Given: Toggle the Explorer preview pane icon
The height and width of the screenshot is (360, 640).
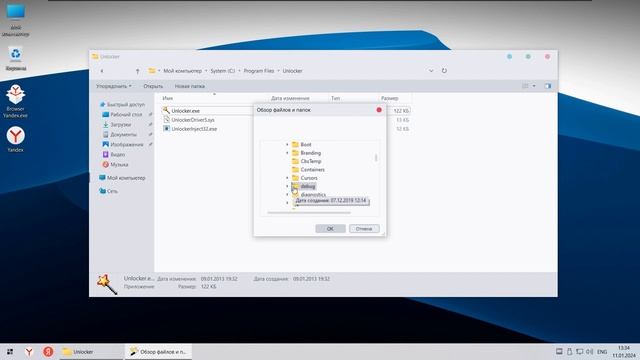Looking at the screenshot, I should [548, 86].
